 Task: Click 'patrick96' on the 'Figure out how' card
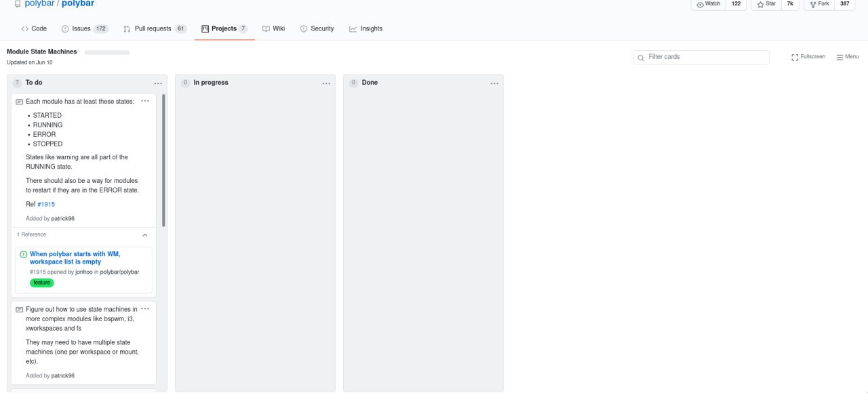point(63,375)
